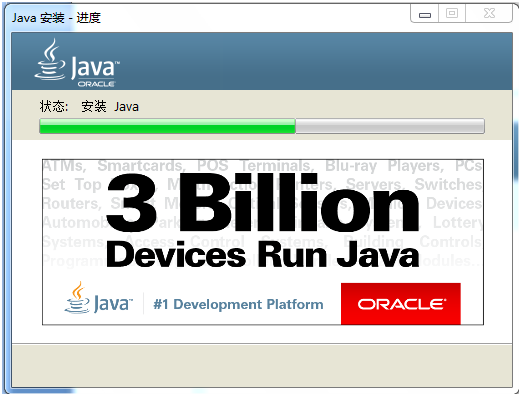
Task: Minimize the Java installer window
Action: [425, 14]
